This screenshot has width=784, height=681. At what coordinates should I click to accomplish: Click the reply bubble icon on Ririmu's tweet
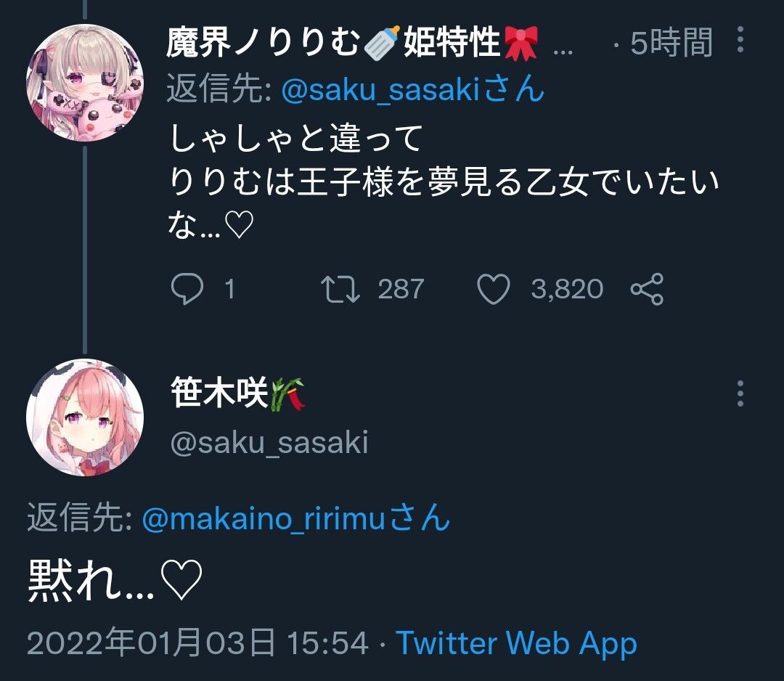click(187, 289)
